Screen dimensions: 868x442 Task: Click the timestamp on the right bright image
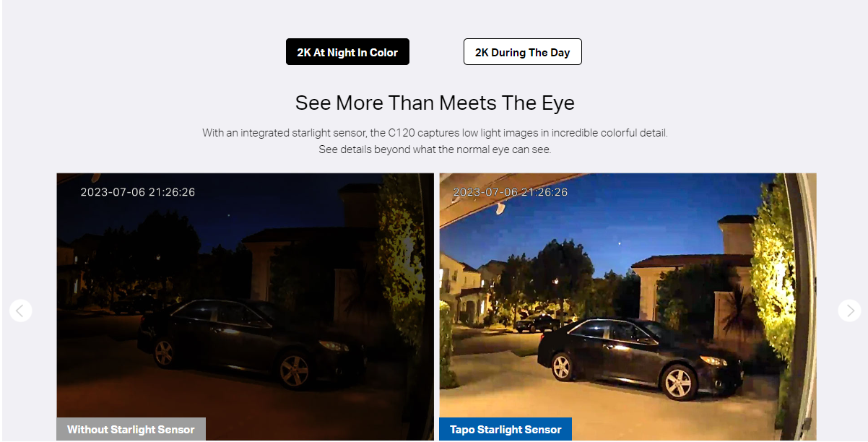pos(510,192)
